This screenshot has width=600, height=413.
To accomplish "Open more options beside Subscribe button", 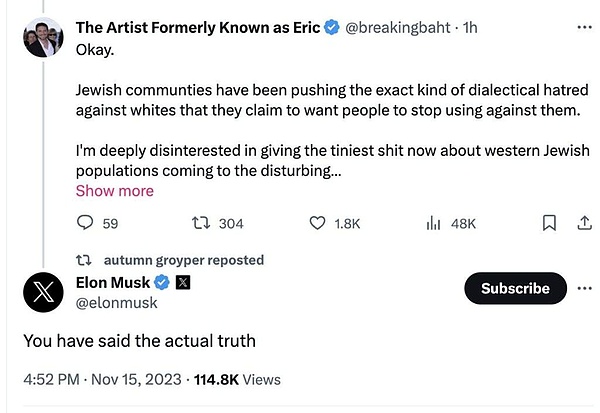I will pos(585,288).
